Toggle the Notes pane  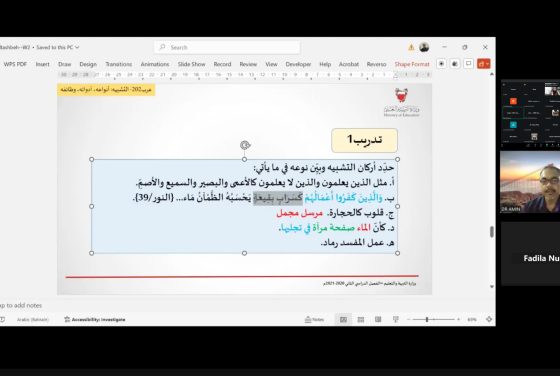click(x=314, y=320)
